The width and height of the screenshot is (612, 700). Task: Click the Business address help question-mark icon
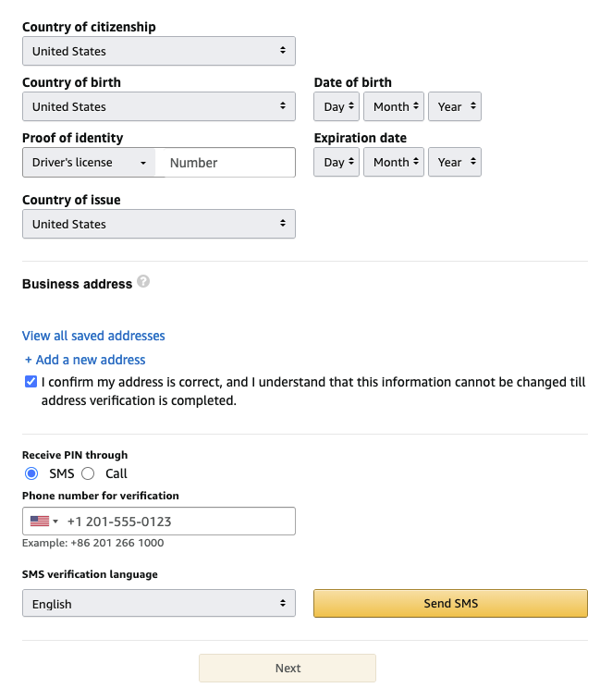click(x=143, y=281)
